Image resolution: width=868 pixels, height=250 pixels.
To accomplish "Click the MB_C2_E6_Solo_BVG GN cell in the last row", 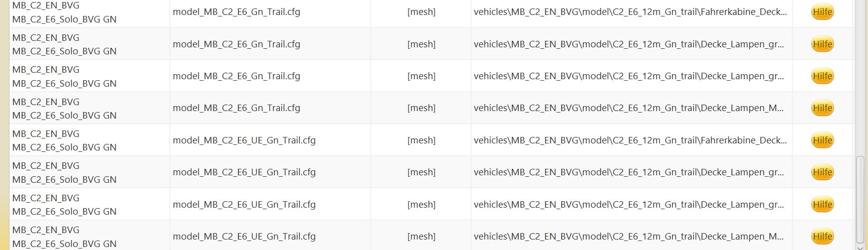I will [64, 244].
